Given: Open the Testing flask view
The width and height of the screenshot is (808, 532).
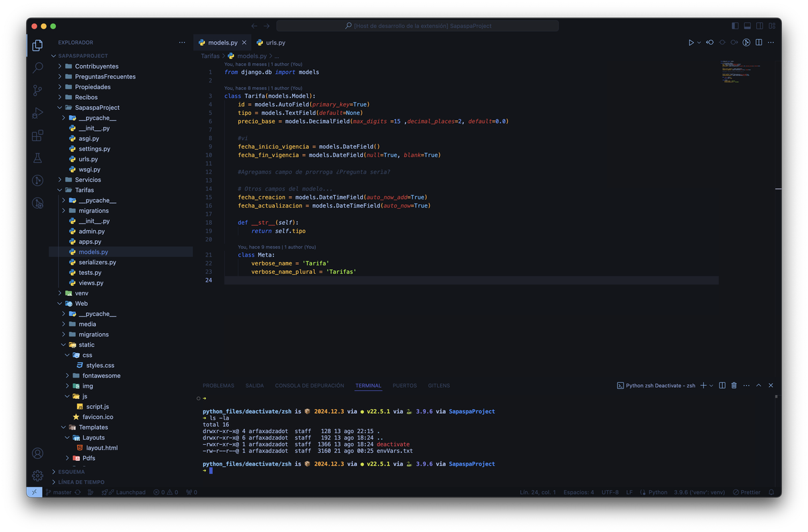Looking at the screenshot, I should click(38, 158).
